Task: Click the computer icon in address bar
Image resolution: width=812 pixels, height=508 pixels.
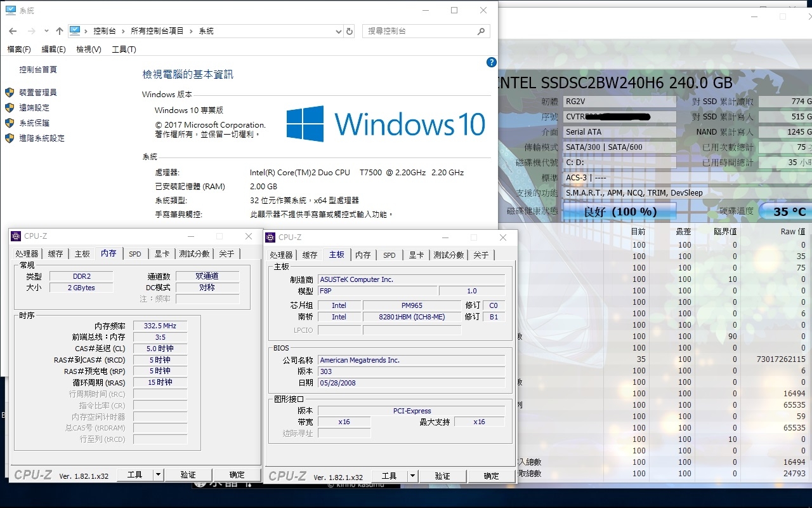Action: pyautogui.click(x=75, y=30)
